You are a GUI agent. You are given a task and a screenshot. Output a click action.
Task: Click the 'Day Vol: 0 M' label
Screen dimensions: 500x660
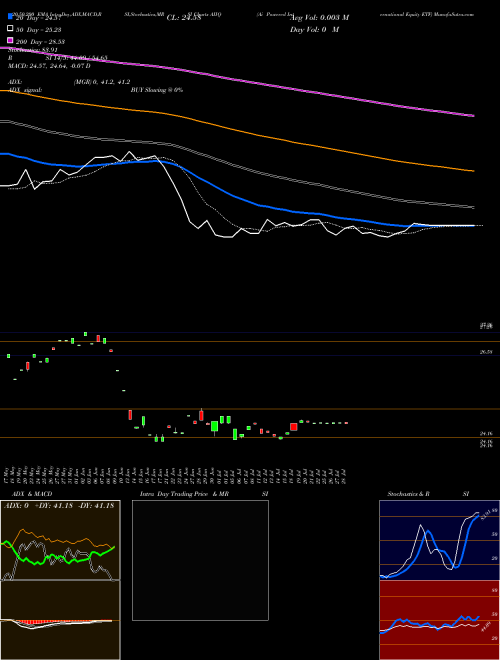tap(314, 29)
